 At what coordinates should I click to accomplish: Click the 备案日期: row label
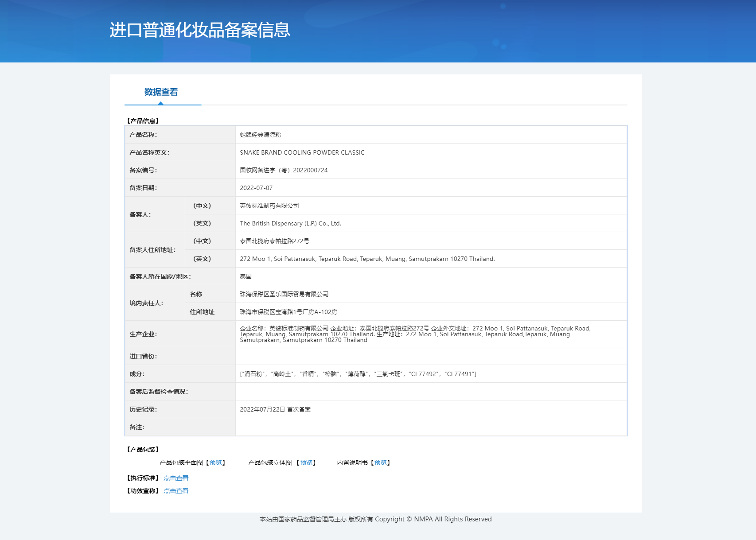[143, 188]
